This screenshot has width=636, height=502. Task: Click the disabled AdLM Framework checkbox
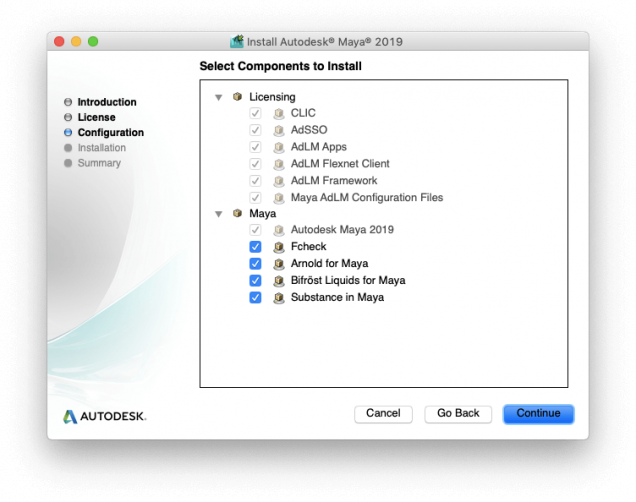tap(255, 181)
